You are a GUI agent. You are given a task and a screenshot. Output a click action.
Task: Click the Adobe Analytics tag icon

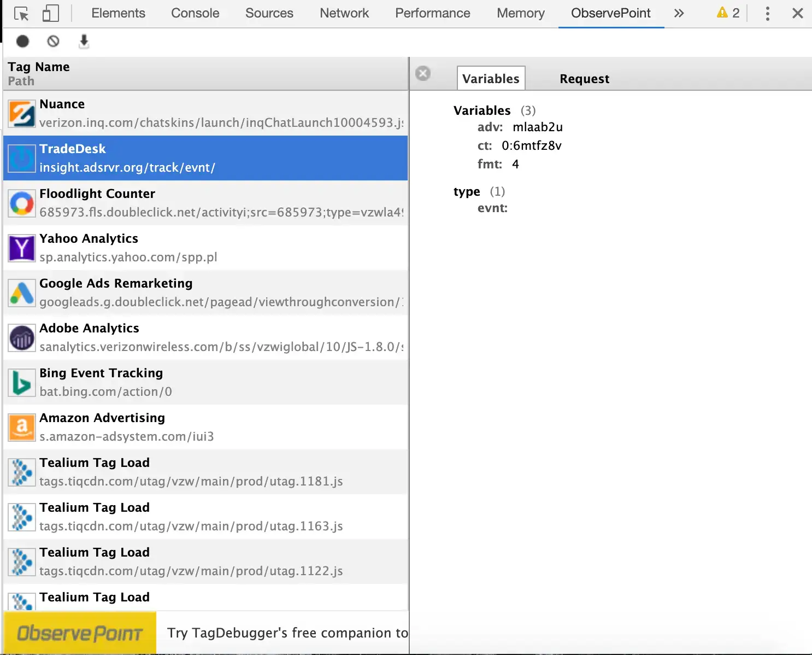22,338
